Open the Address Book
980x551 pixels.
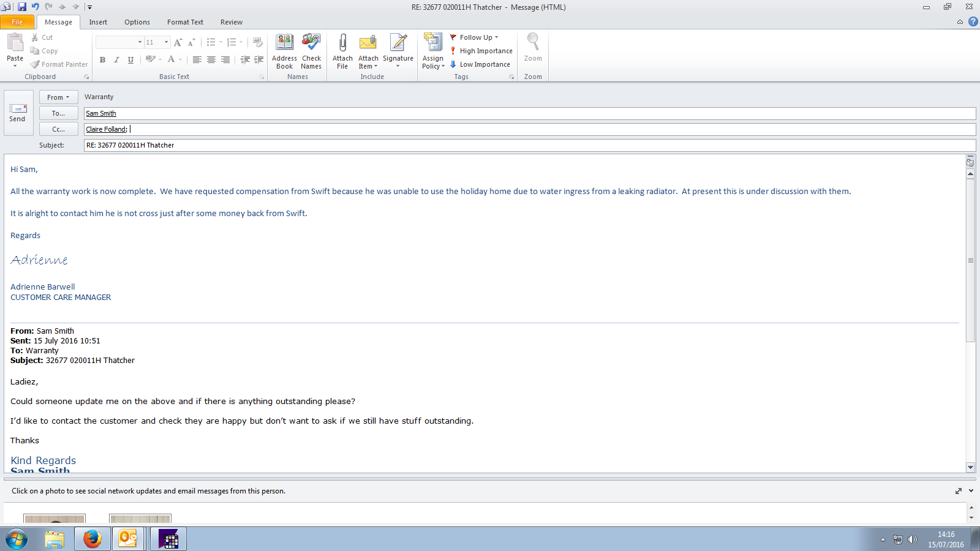point(284,43)
